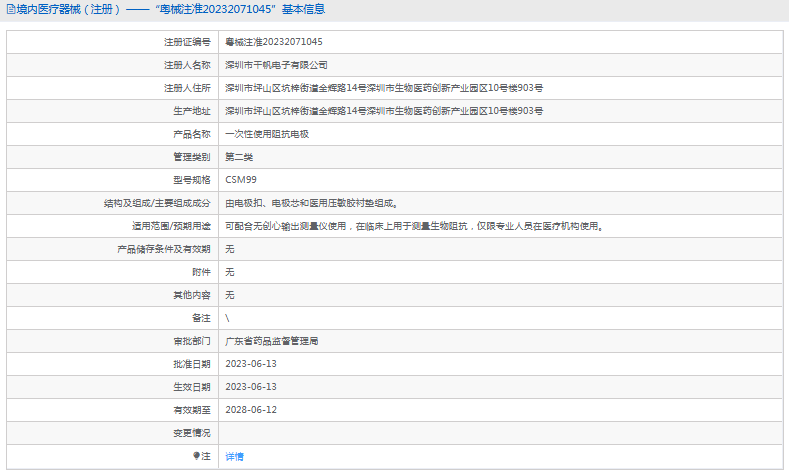Image resolution: width=789 pixels, height=476 pixels.
Task: Click the 注册证编号 label
Action: pyautogui.click(x=187, y=42)
